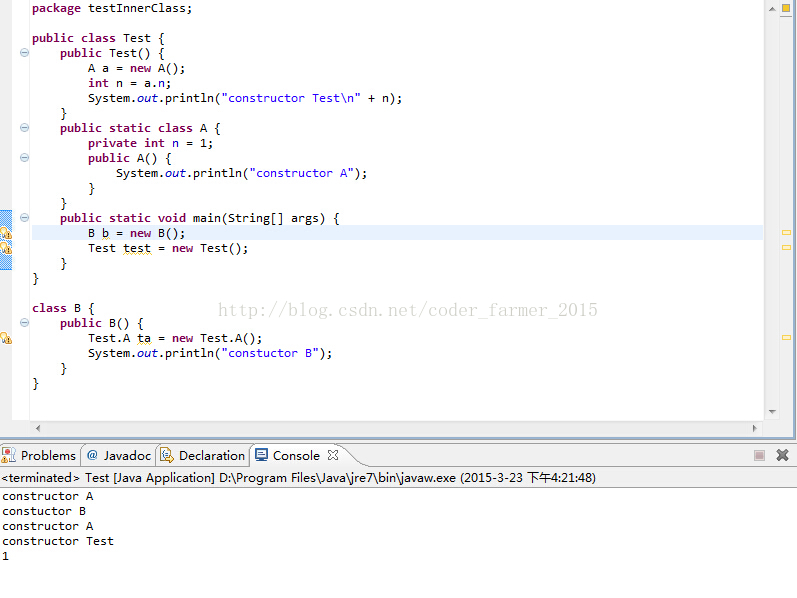
Task: Click the Declaration tab icon
Action: (167, 455)
